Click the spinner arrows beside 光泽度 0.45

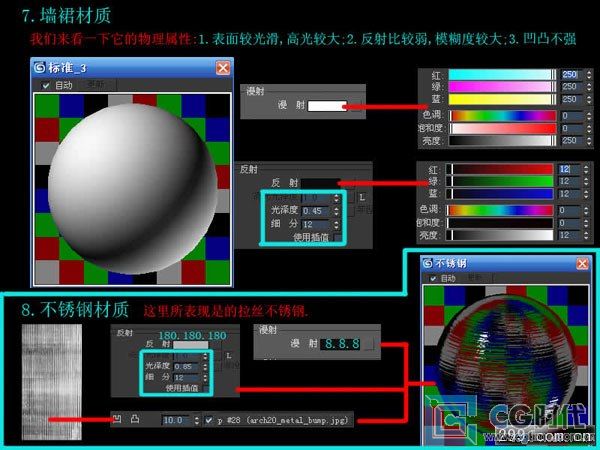336,211
